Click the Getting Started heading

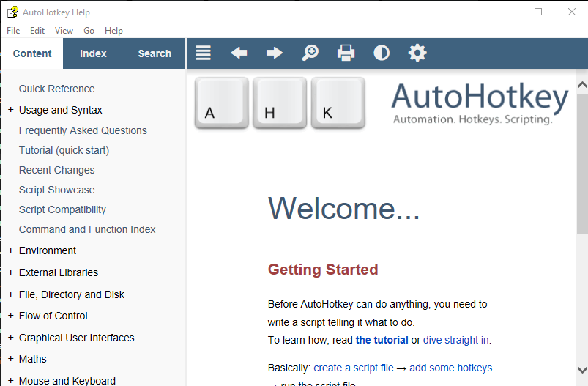pyautogui.click(x=323, y=270)
